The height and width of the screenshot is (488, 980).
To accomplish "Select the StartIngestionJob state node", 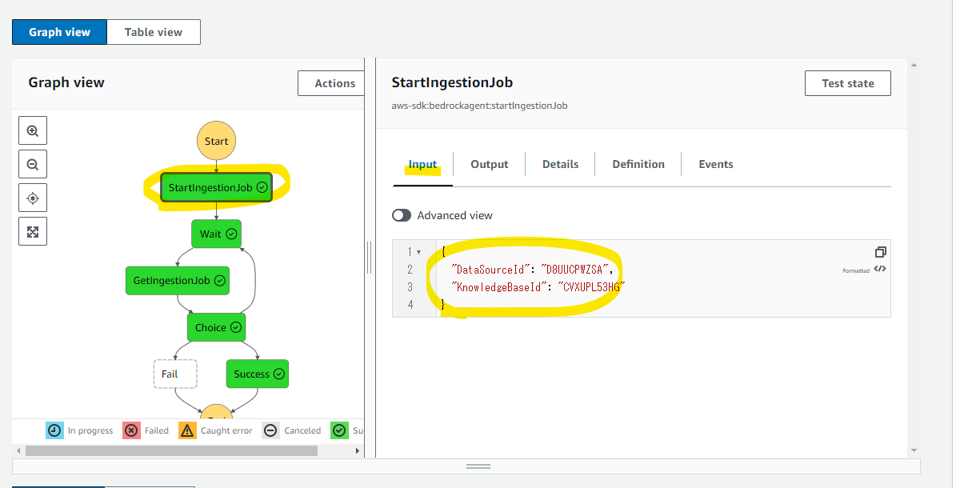I will (217, 187).
